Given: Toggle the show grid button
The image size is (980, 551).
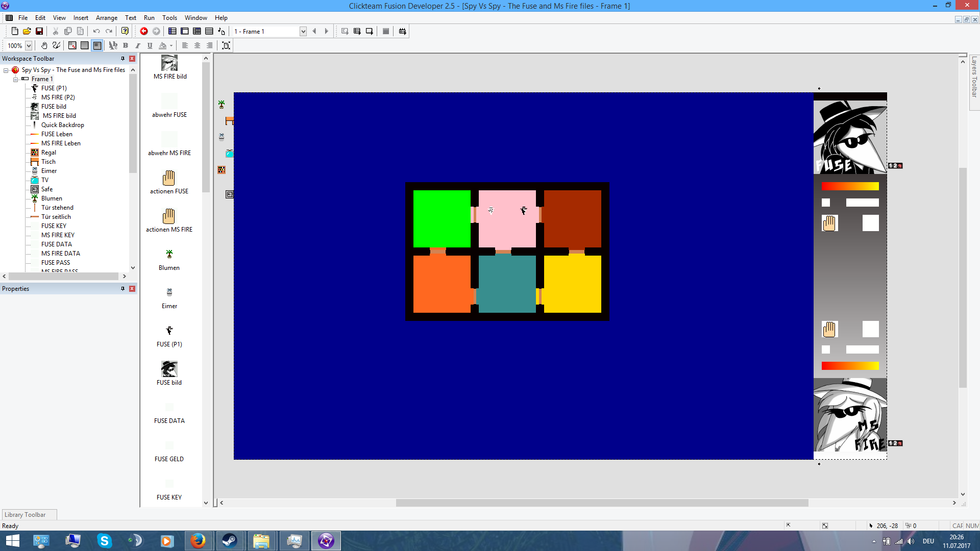Looking at the screenshot, I should (85, 45).
